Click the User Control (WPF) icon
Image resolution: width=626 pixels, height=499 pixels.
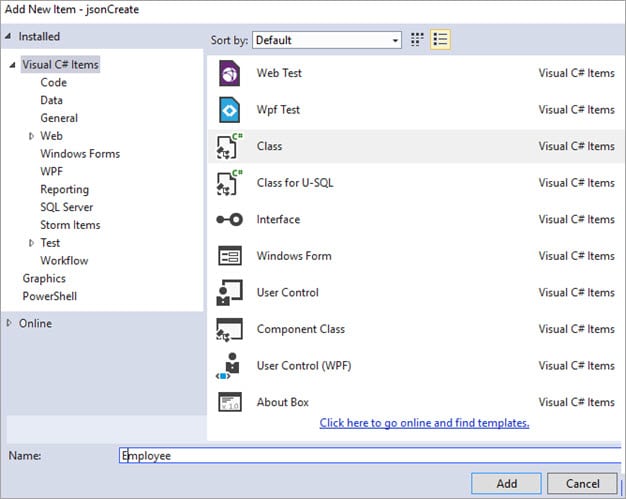coord(228,366)
